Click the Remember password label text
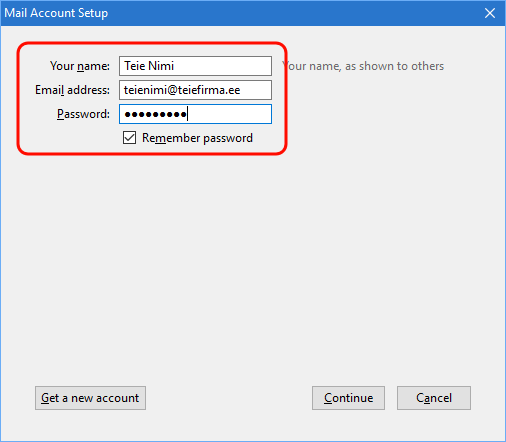506x442 pixels. point(197,138)
